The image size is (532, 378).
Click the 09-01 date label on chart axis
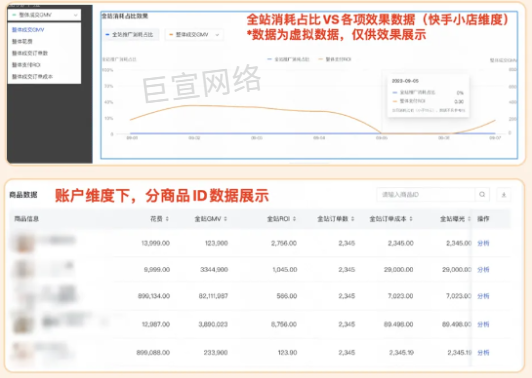point(132,138)
